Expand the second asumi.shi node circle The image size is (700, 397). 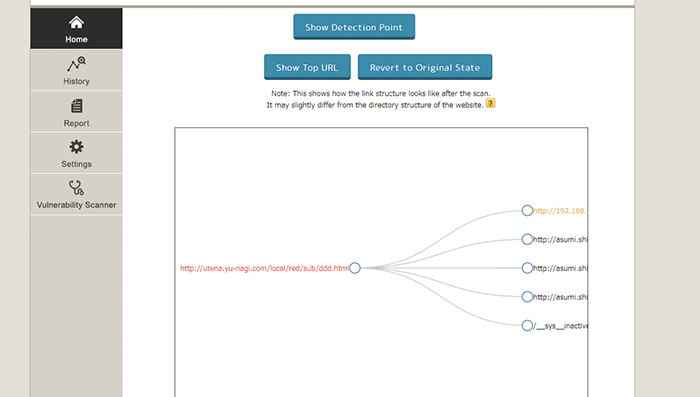(x=527, y=268)
